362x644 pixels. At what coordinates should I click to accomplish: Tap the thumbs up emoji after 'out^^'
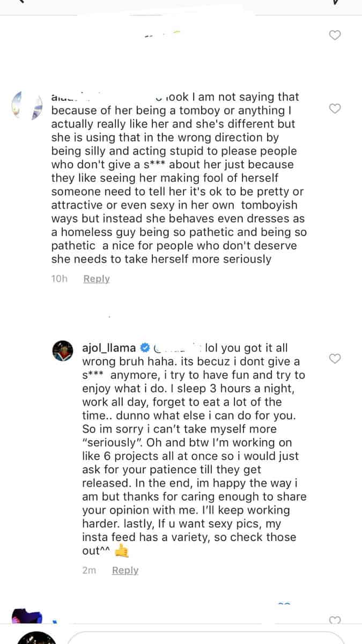point(122,551)
